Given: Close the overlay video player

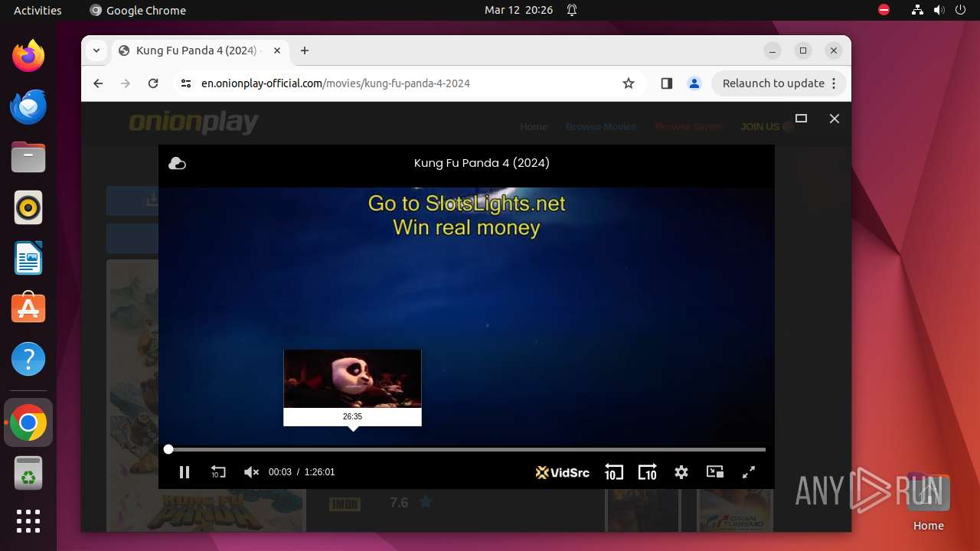Looking at the screenshot, I should point(835,118).
